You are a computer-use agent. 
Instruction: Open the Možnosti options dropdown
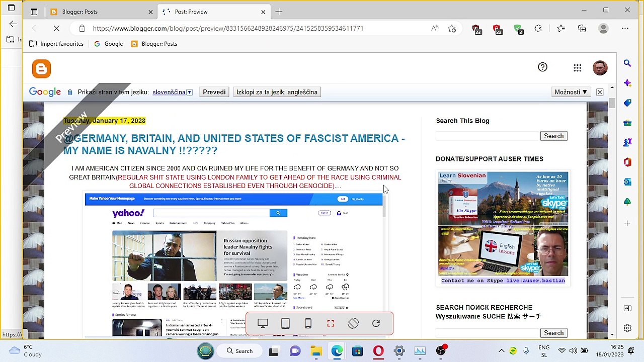tap(571, 92)
